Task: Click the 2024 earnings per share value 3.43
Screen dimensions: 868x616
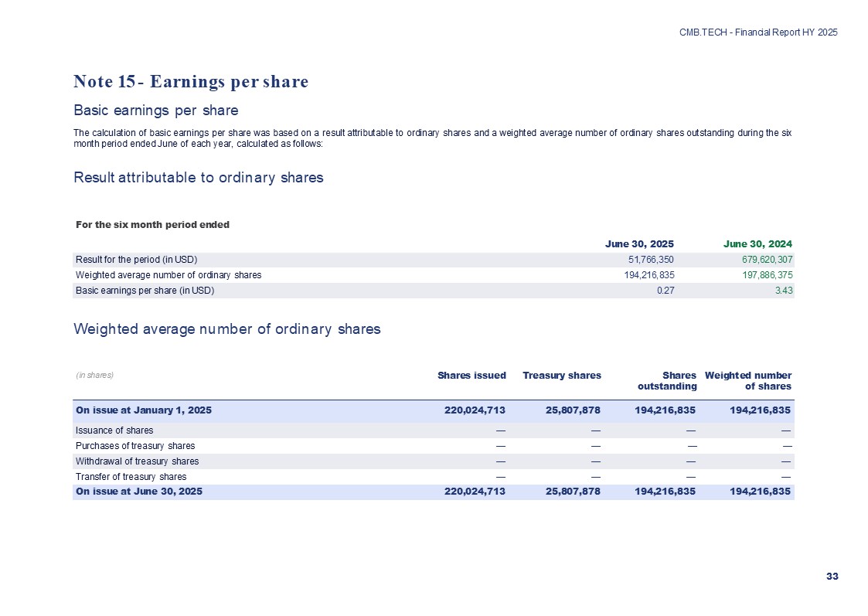Action: (784, 291)
